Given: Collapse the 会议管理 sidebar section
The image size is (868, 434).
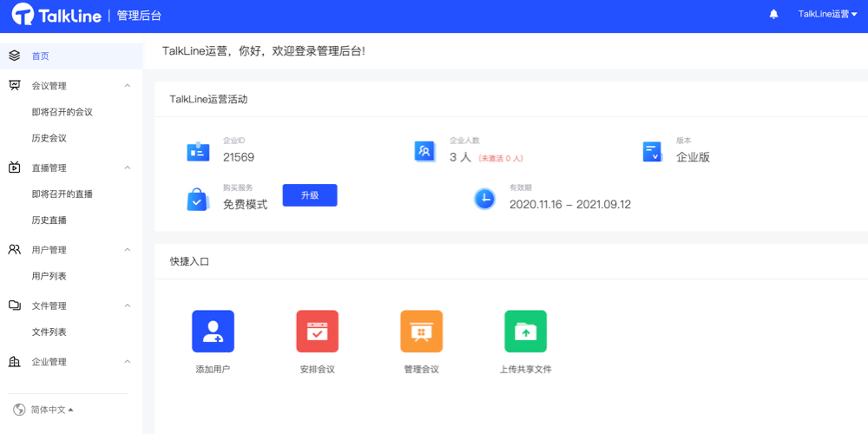Looking at the screenshot, I should click(x=128, y=86).
